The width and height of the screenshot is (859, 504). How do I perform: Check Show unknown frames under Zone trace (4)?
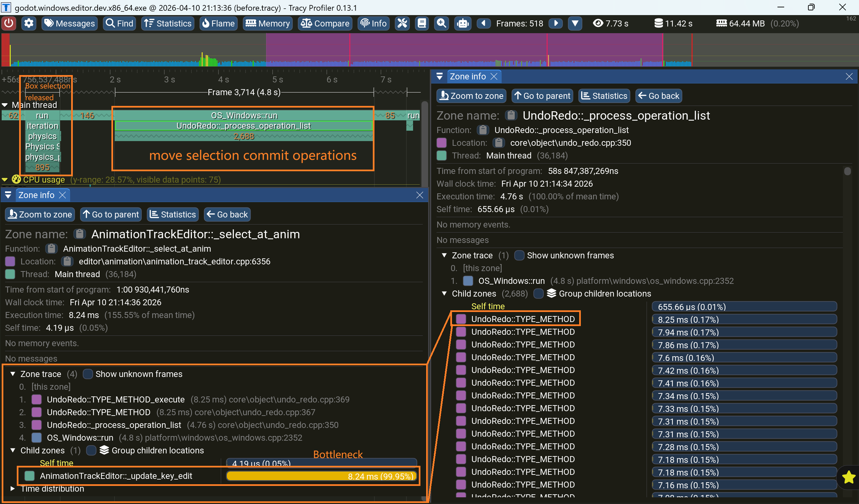click(88, 374)
